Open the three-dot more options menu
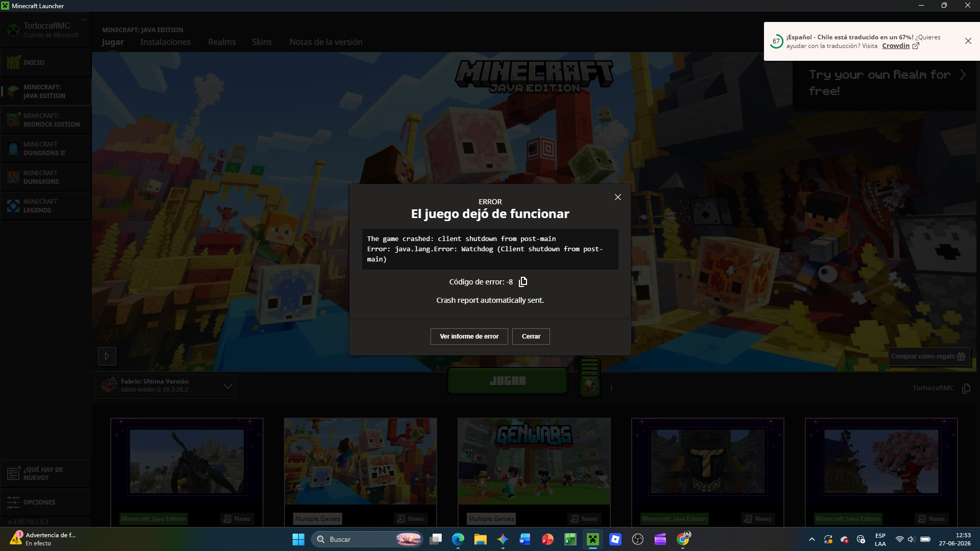Viewport: 980px width, 551px height. (611, 389)
